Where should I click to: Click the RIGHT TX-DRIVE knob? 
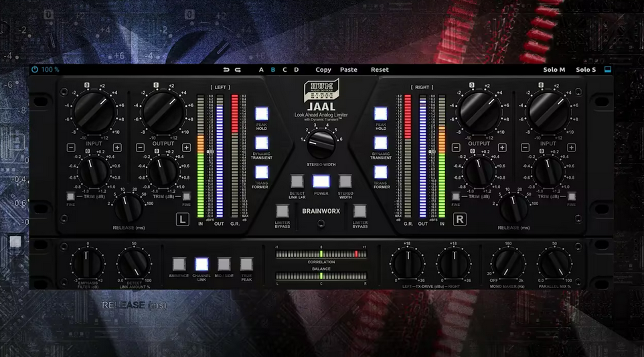pyautogui.click(x=454, y=263)
